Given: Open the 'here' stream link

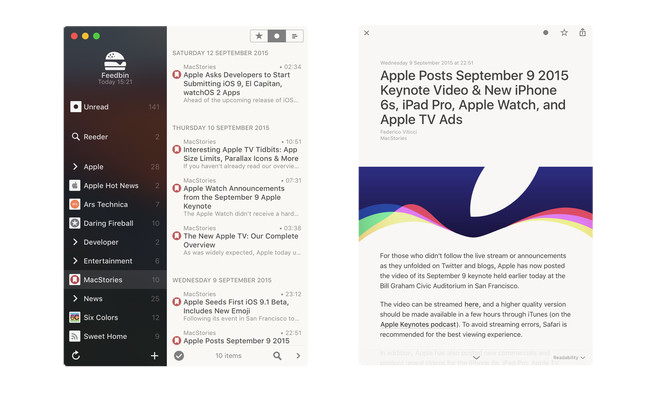Looking at the screenshot, I should coord(471,304).
